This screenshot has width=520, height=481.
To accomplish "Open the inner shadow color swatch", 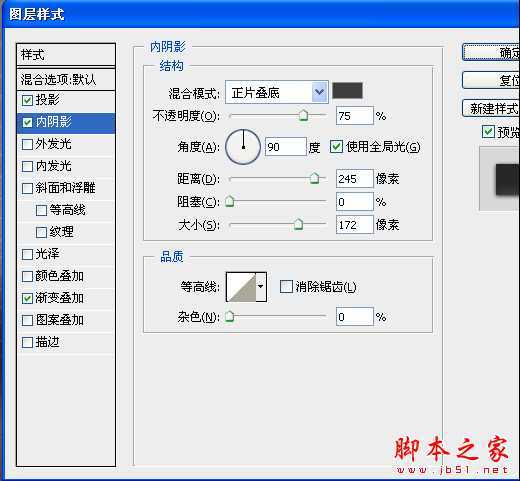I will (x=348, y=91).
